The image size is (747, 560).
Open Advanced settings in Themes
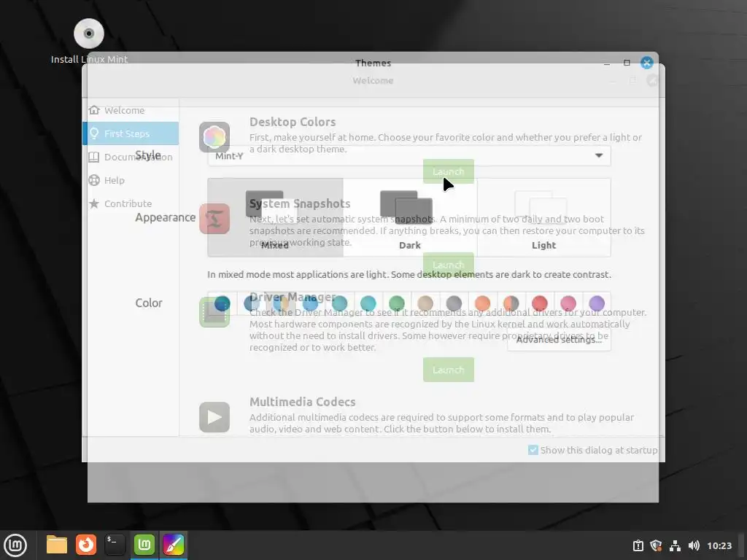pyautogui.click(x=559, y=340)
